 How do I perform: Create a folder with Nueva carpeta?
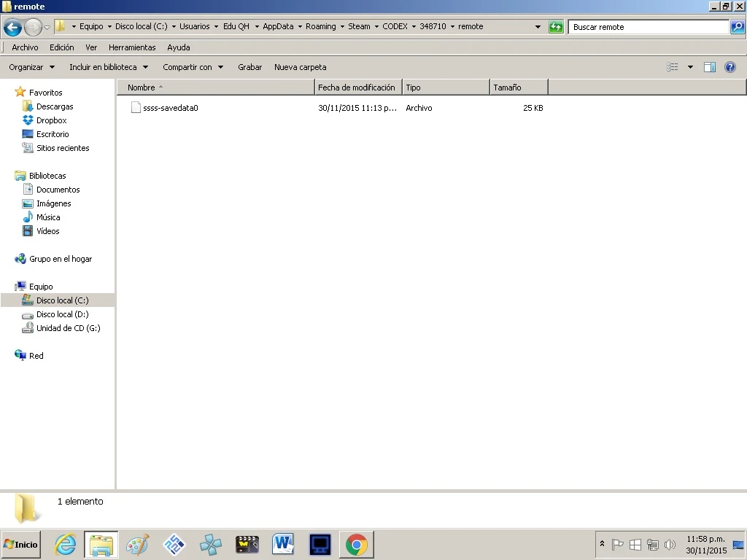[300, 67]
